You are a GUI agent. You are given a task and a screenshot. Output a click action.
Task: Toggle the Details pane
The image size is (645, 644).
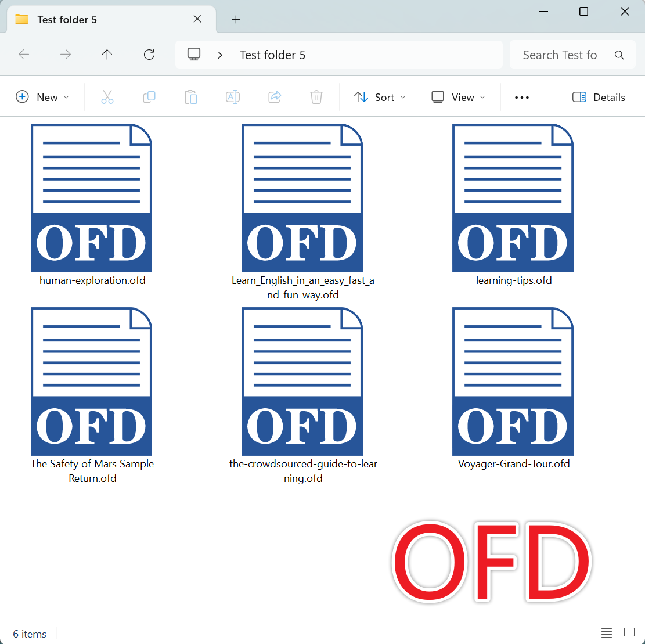click(x=599, y=97)
